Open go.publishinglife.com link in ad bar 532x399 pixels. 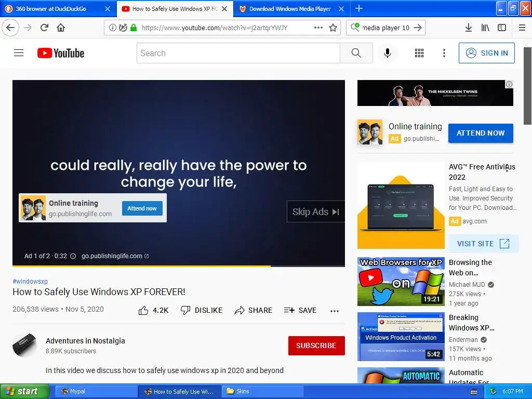[x=115, y=256]
